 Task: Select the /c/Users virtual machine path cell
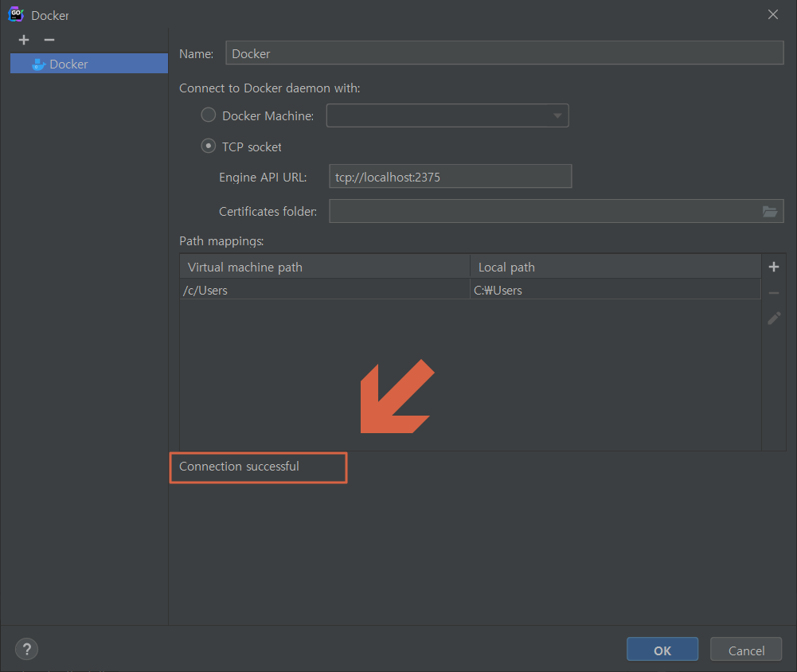(325, 290)
